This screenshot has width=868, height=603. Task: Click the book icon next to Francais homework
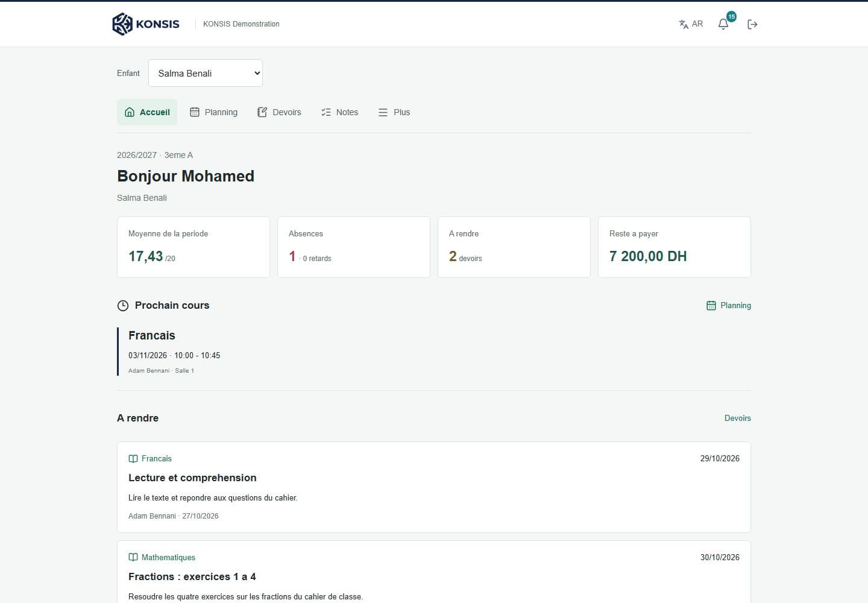[x=133, y=459]
